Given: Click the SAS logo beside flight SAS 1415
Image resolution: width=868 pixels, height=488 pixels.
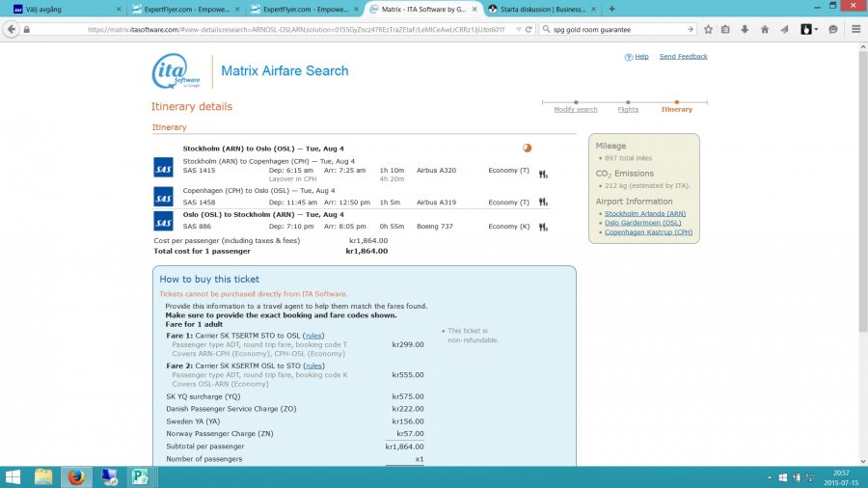Looking at the screenshot, I should pos(163,167).
